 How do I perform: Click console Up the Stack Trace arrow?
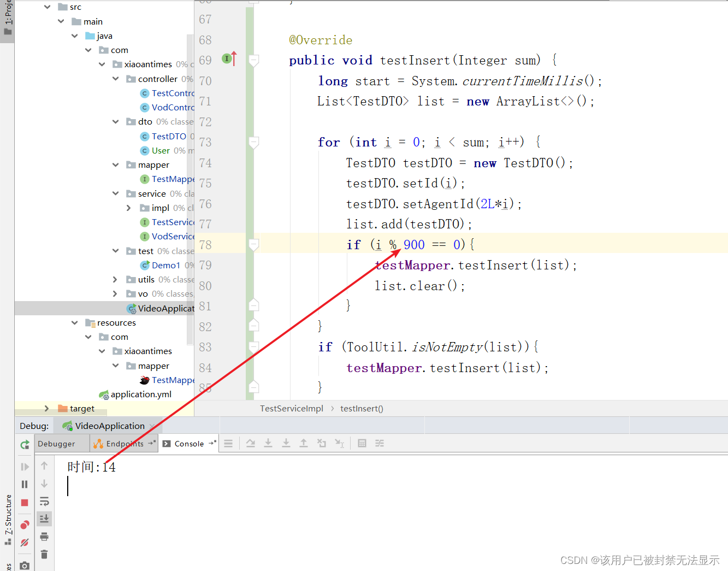(x=44, y=466)
